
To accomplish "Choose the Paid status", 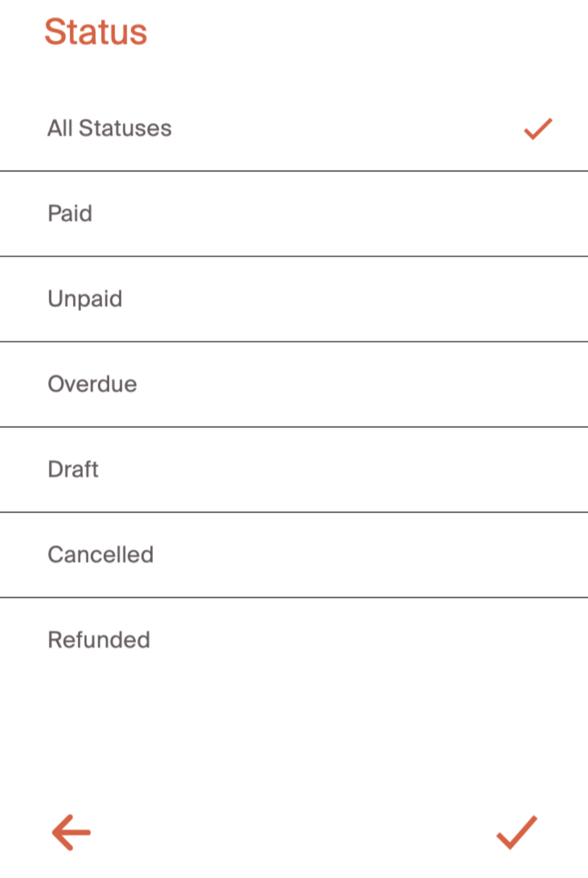I will click(x=70, y=214).
